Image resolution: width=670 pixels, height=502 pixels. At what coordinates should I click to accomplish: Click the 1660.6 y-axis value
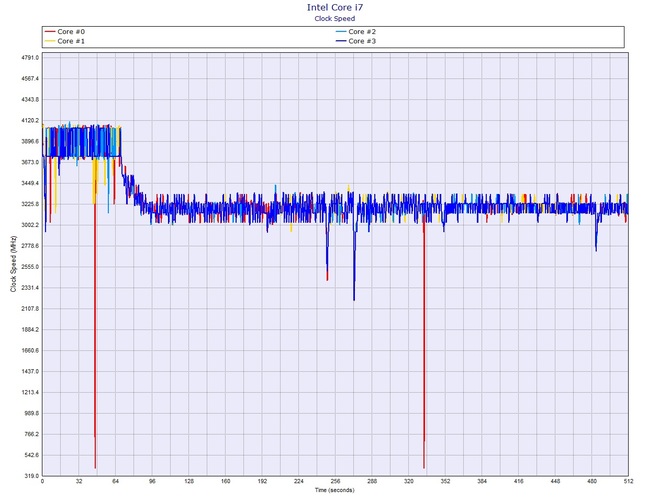click(30, 351)
